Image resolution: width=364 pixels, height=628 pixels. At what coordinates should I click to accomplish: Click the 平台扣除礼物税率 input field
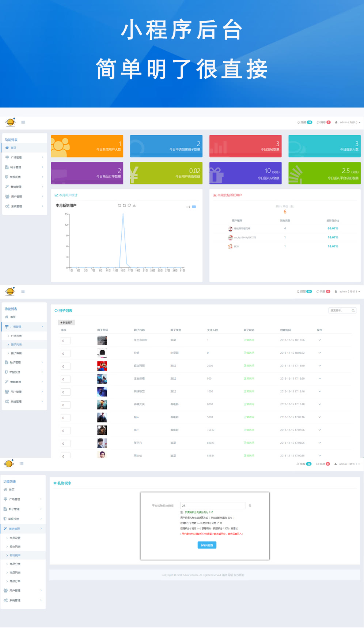tap(213, 505)
